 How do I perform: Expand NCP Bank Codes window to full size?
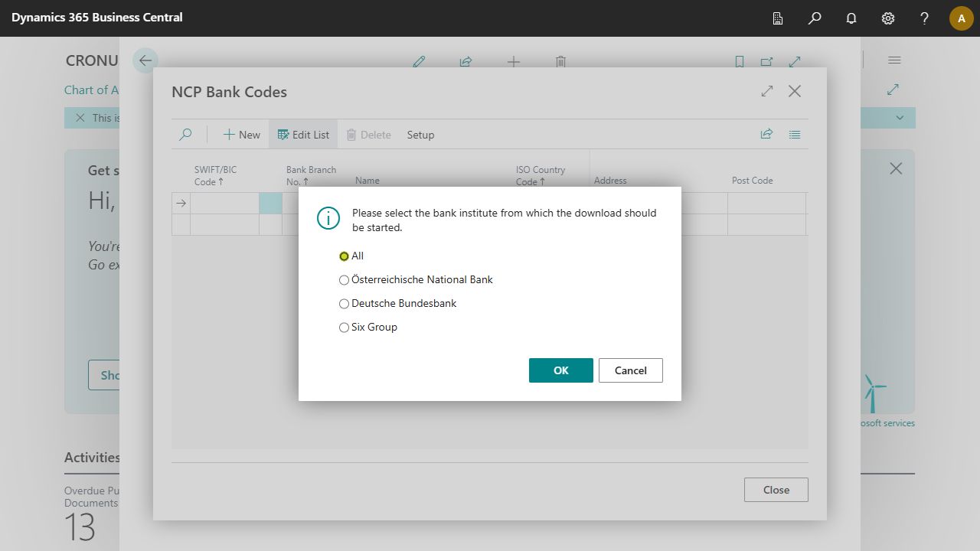pyautogui.click(x=767, y=91)
